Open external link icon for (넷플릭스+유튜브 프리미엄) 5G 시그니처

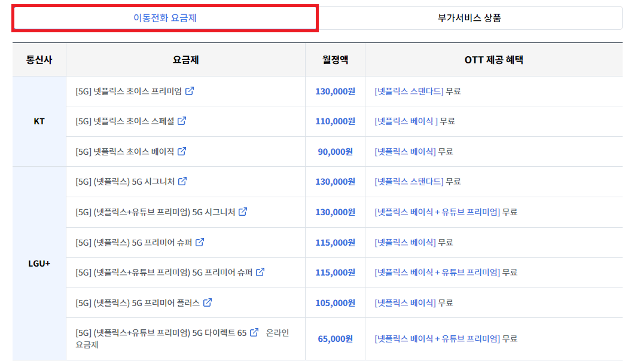click(243, 212)
